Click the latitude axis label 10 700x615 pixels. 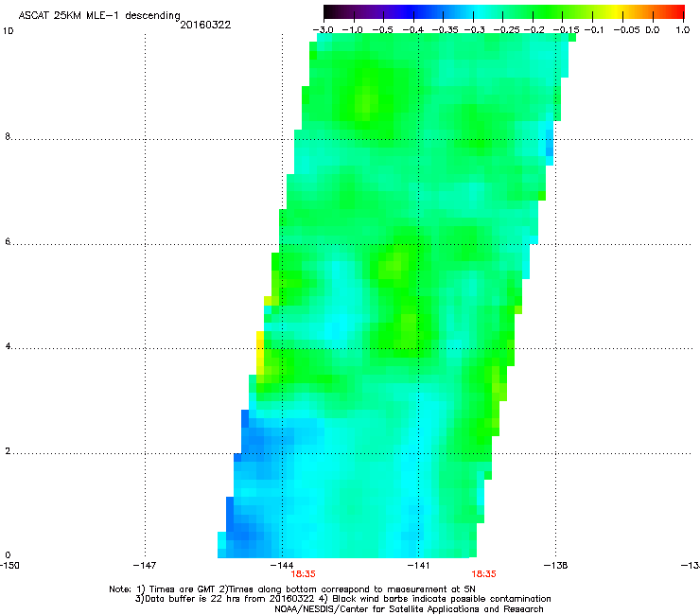pyautogui.click(x=8, y=31)
